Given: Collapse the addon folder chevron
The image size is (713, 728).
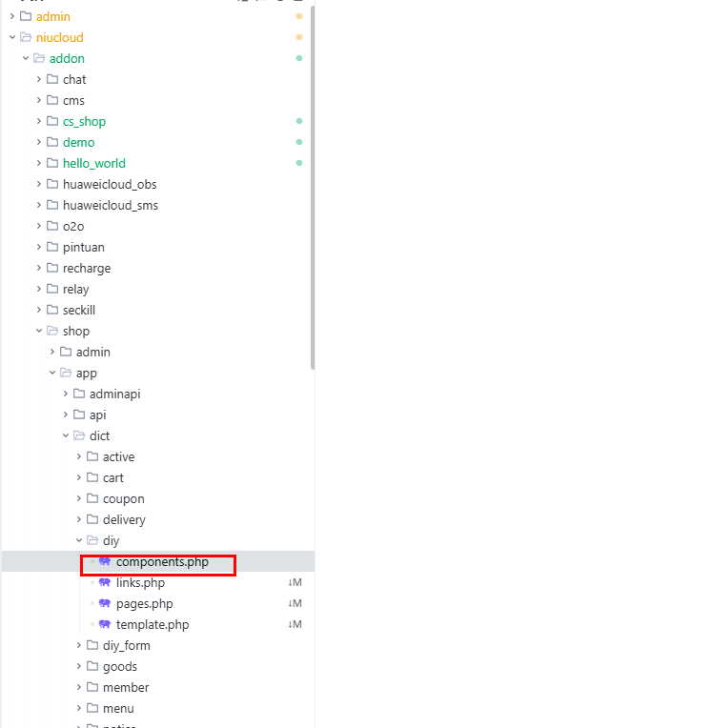Looking at the screenshot, I should tap(26, 59).
